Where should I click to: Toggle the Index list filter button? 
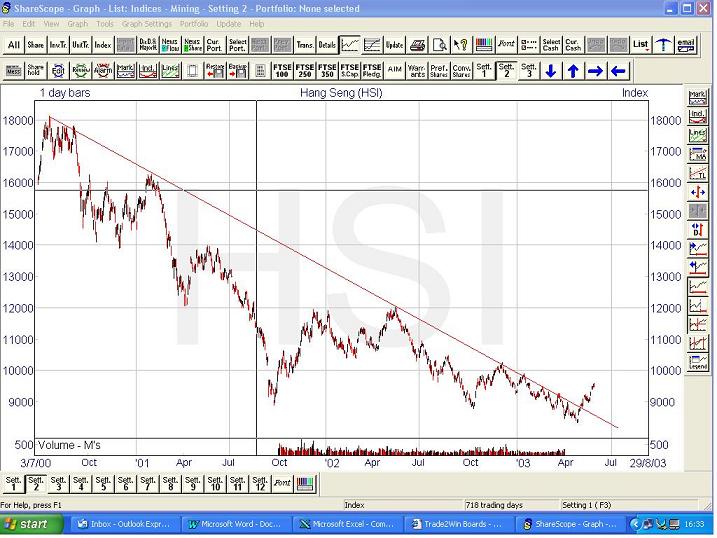[103, 45]
